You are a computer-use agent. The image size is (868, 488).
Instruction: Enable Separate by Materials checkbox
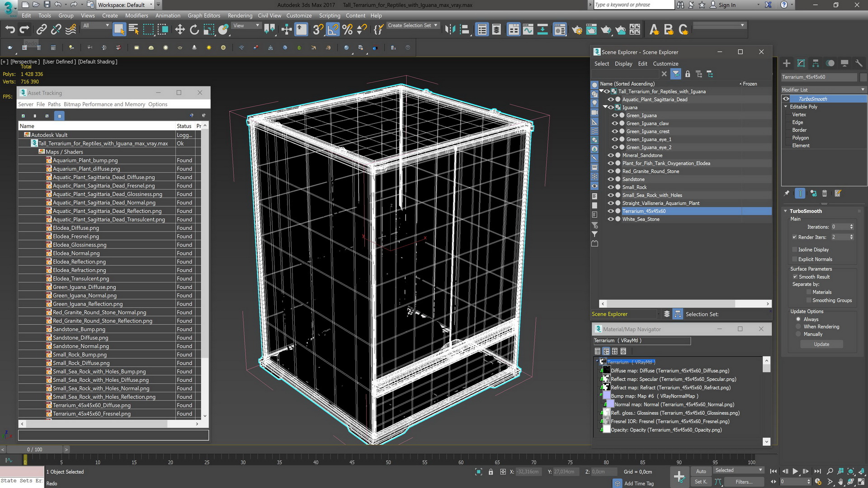(809, 292)
